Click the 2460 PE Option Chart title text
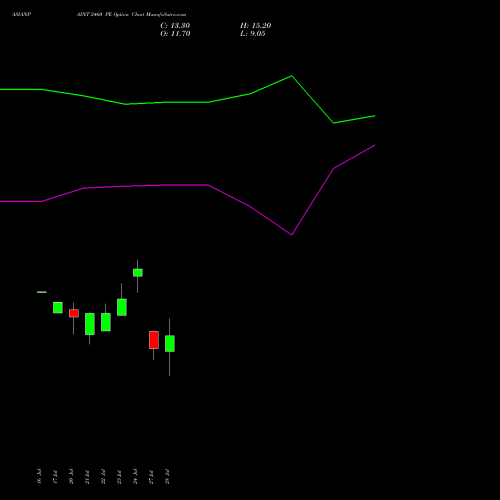Viewport: 500px width, 500px height. (x=131, y=15)
